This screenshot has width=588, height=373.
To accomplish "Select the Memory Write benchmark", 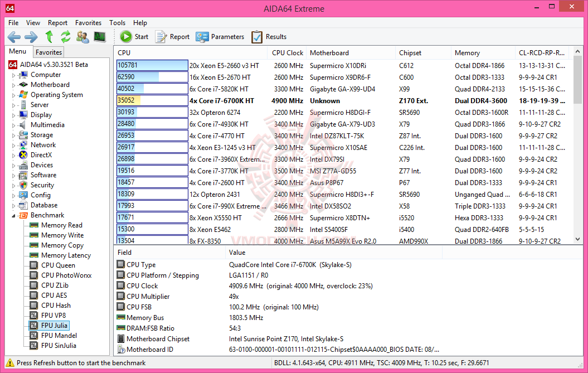I will coord(62,235).
